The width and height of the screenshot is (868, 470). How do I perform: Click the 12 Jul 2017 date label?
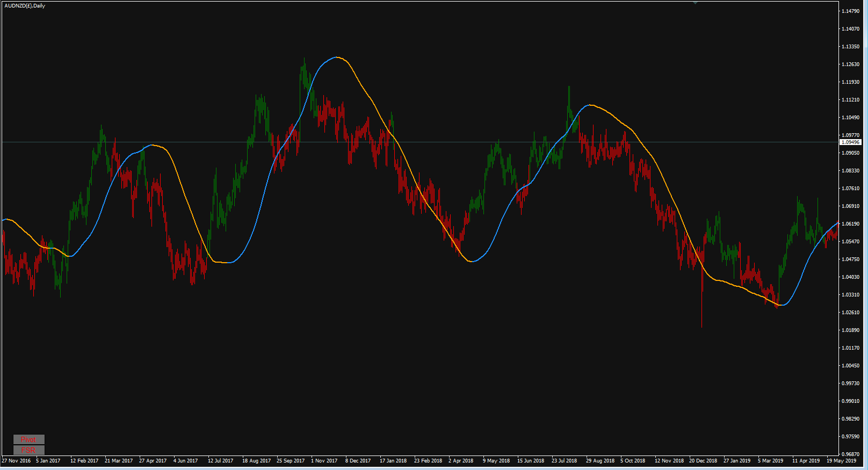click(x=221, y=461)
